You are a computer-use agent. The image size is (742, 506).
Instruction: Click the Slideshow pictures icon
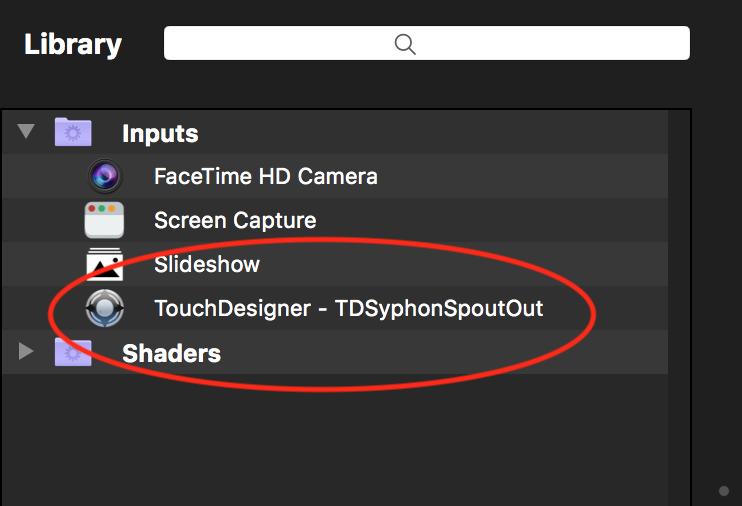coord(104,265)
